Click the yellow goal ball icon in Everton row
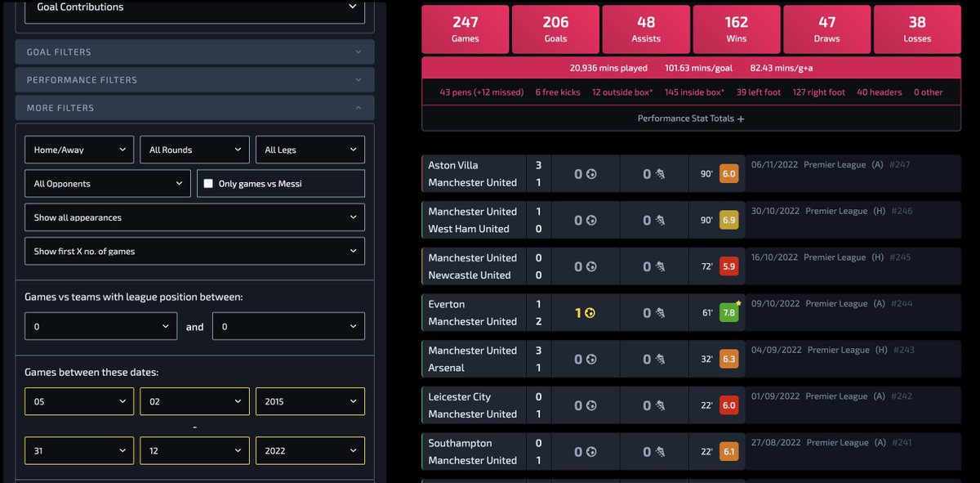The height and width of the screenshot is (483, 980). [x=588, y=313]
